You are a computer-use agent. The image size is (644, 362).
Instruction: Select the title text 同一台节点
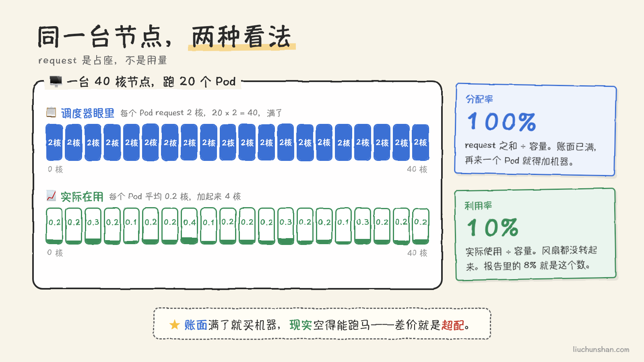[x=101, y=37]
